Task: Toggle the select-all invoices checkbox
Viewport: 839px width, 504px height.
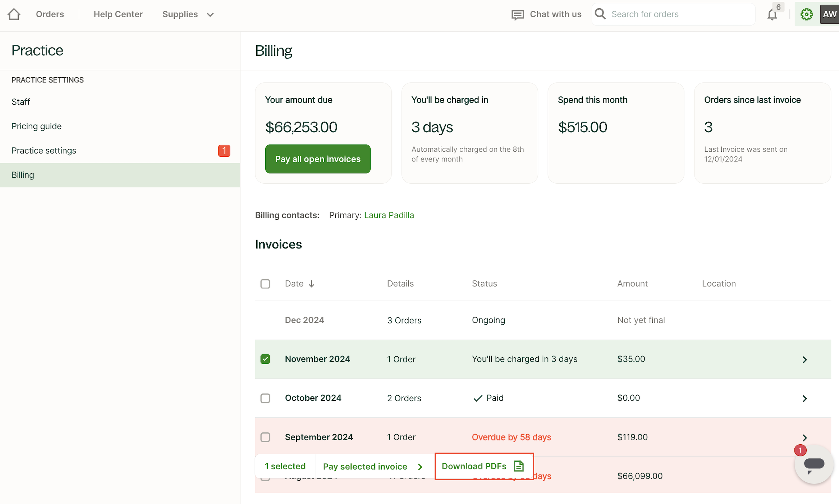Action: 265,284
